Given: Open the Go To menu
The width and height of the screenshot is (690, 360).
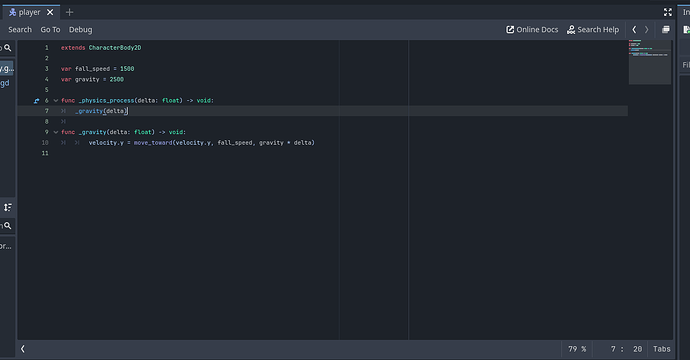Looking at the screenshot, I should [x=50, y=29].
